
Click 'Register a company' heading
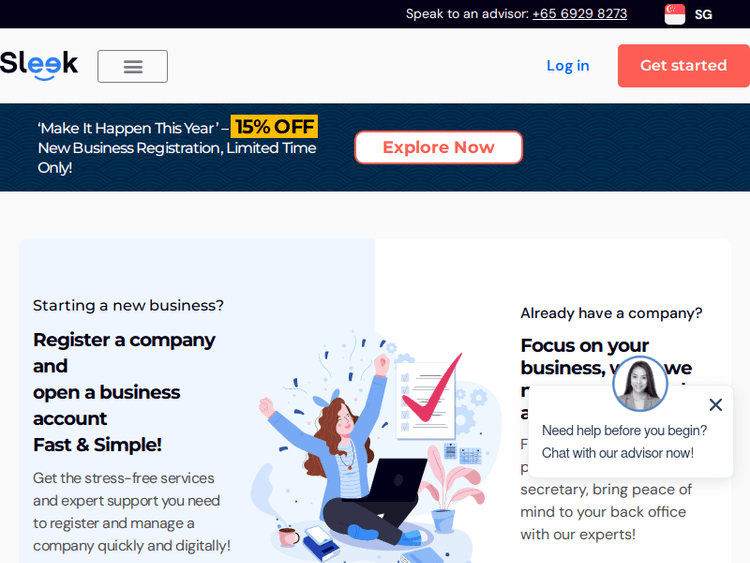pos(124,340)
